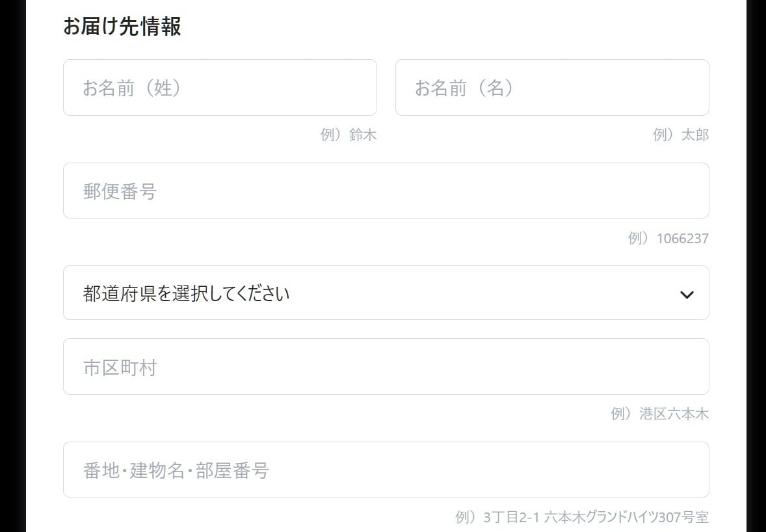Focus the お名前（名） first name field
The width and height of the screenshot is (766, 532).
[x=552, y=87]
